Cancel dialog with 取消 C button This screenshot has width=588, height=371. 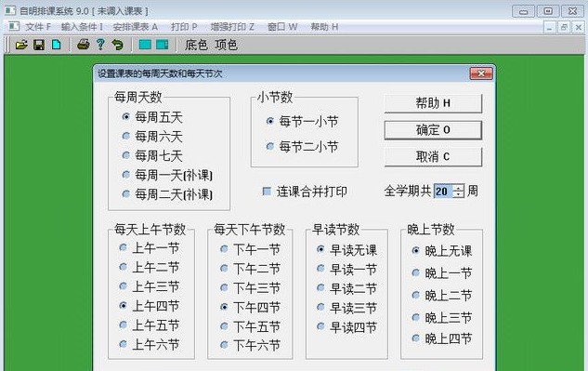tap(433, 156)
